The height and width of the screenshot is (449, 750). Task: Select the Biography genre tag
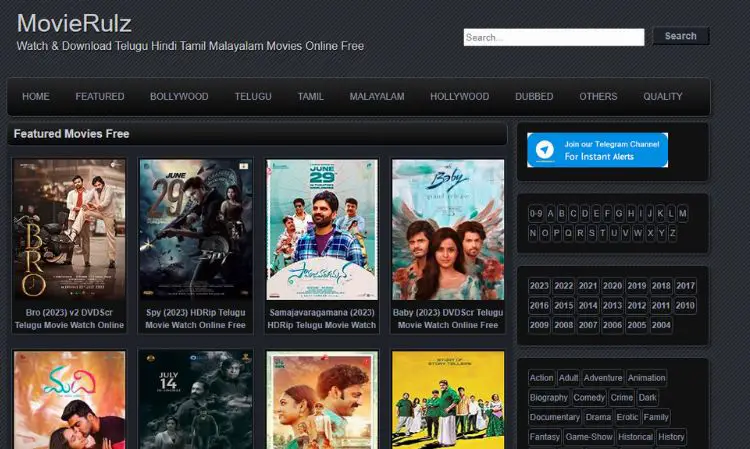pos(549,397)
